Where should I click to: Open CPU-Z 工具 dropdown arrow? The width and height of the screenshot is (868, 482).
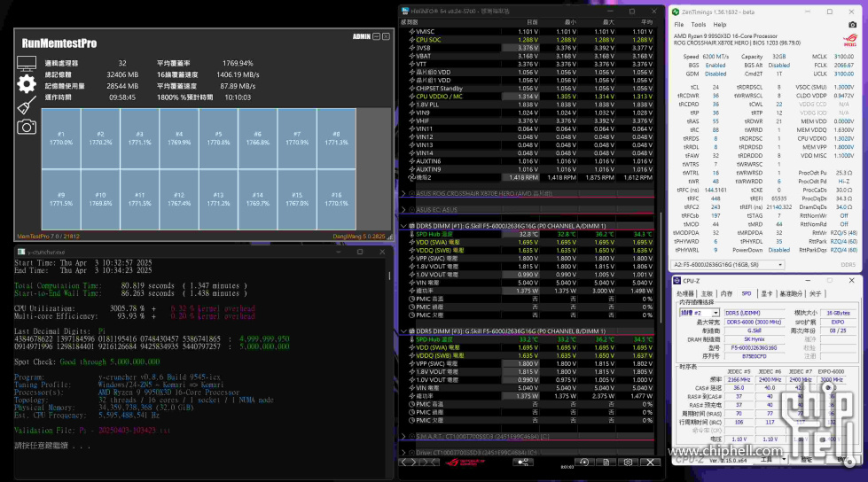tap(784, 460)
